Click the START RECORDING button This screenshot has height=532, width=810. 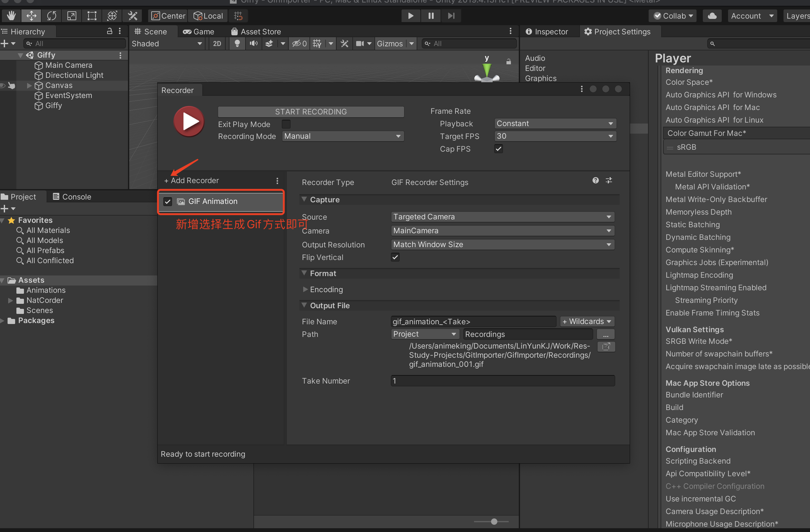[311, 112]
